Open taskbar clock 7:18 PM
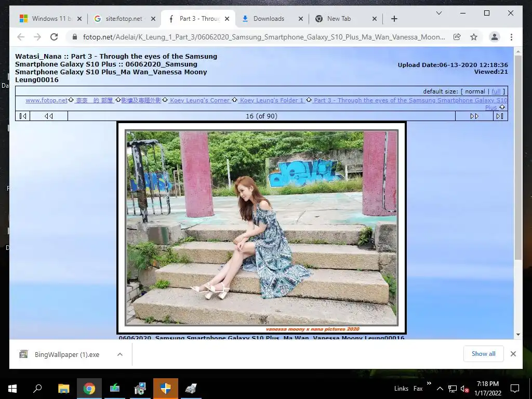The width and height of the screenshot is (532, 399). 487,389
